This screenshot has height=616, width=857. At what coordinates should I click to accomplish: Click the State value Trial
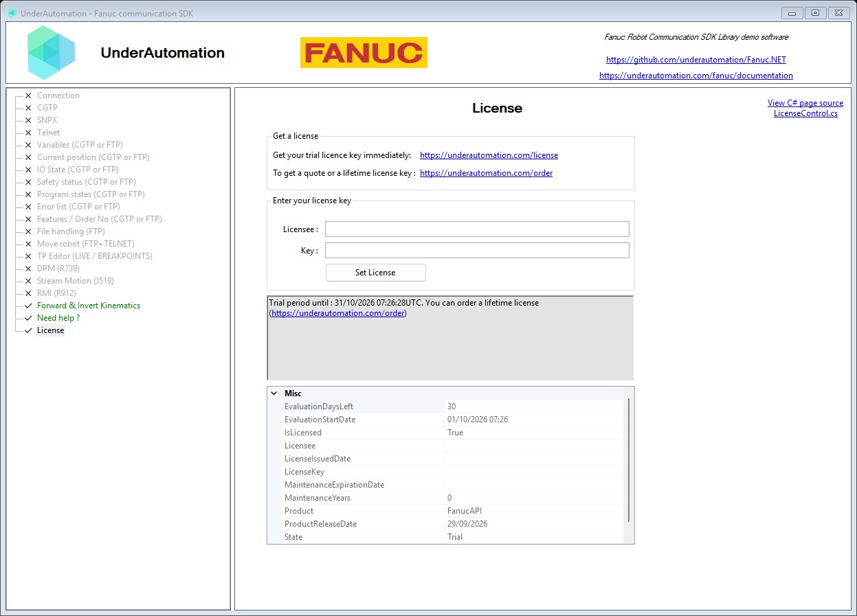(455, 537)
